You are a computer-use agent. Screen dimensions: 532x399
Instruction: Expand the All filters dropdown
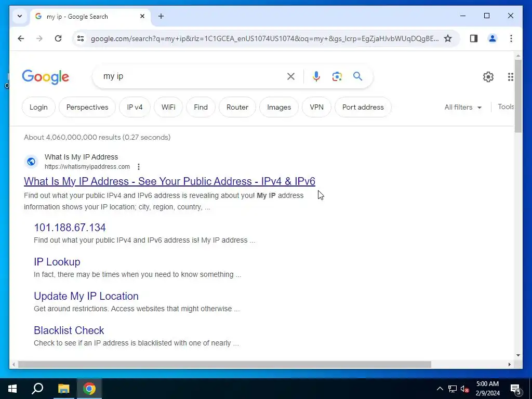point(463,107)
